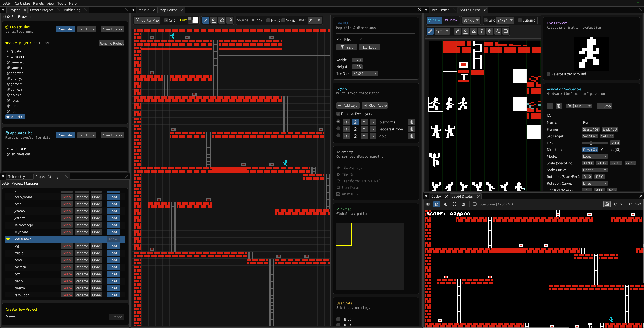Select the marquee selection tool in Sprite Editor
The width and height of the screenshot is (644, 328).
point(482,31)
